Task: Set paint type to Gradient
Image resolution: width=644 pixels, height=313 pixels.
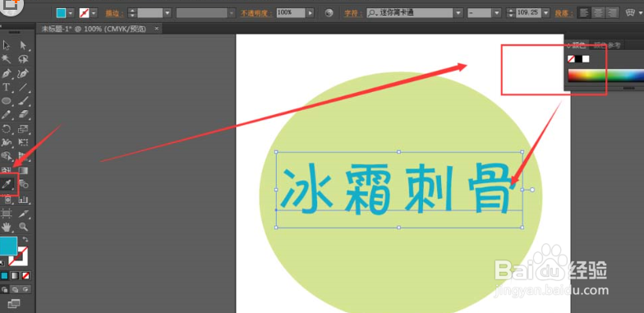Action: coord(15,276)
